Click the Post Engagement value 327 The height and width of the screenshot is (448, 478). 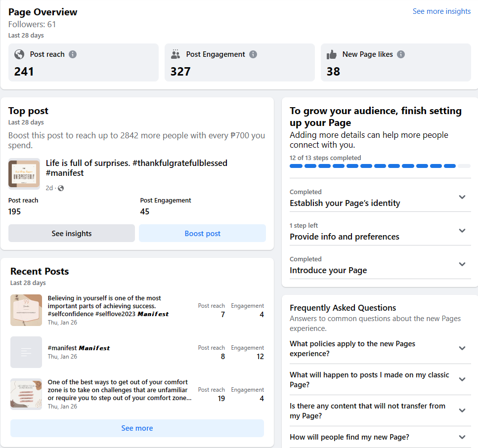(x=180, y=72)
